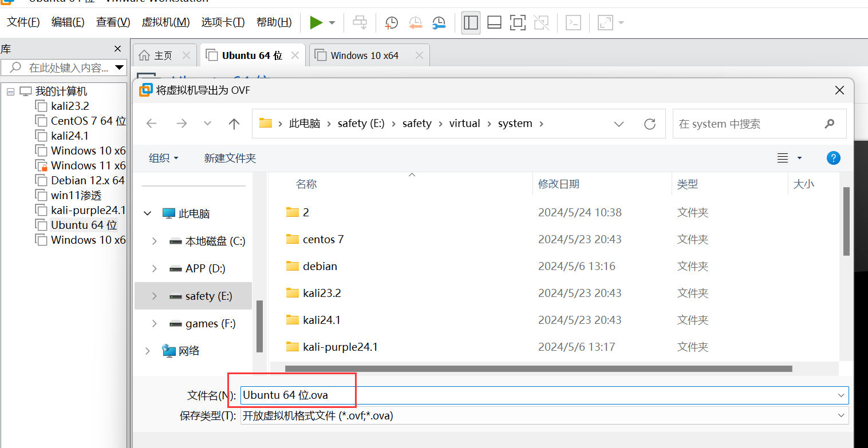Expand address bar path history dropdown
Image resolution: width=868 pixels, height=448 pixels.
click(x=619, y=124)
